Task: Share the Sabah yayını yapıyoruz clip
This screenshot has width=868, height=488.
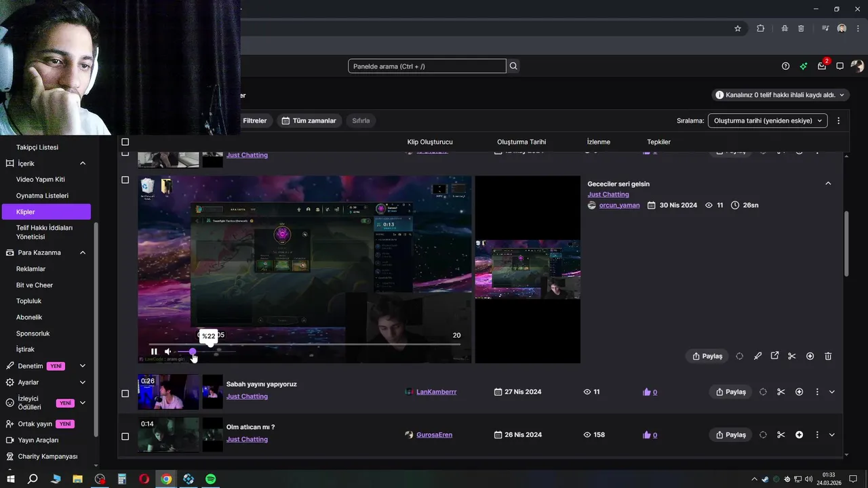Action: [730, 392]
